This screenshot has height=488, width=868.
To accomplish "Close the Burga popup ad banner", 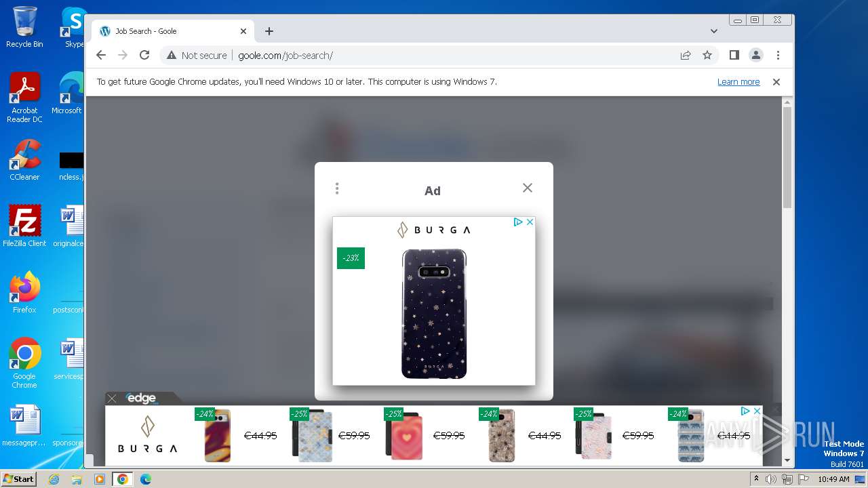I will tap(530, 222).
